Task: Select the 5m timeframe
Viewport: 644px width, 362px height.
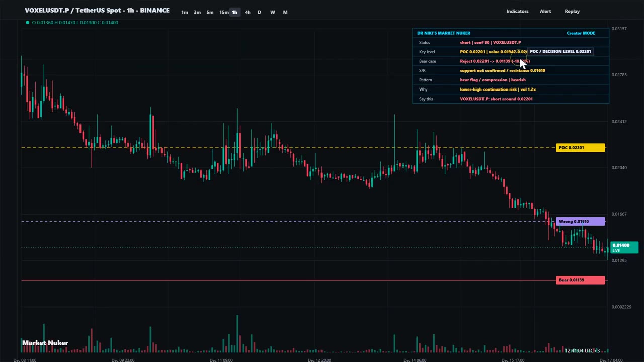Action: pos(210,12)
